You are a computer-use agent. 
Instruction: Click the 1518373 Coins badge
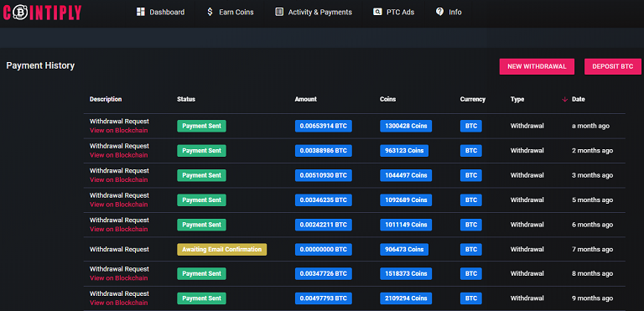(406, 273)
